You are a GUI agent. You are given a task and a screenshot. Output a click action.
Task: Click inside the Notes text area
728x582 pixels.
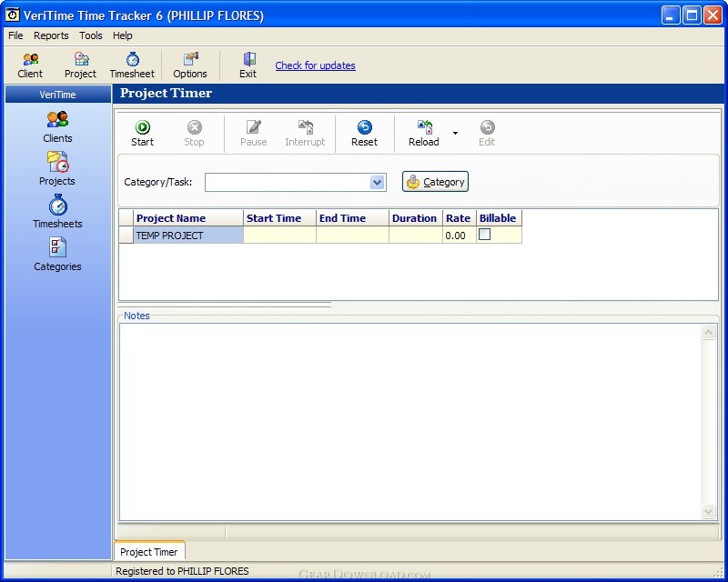[x=410, y=422]
